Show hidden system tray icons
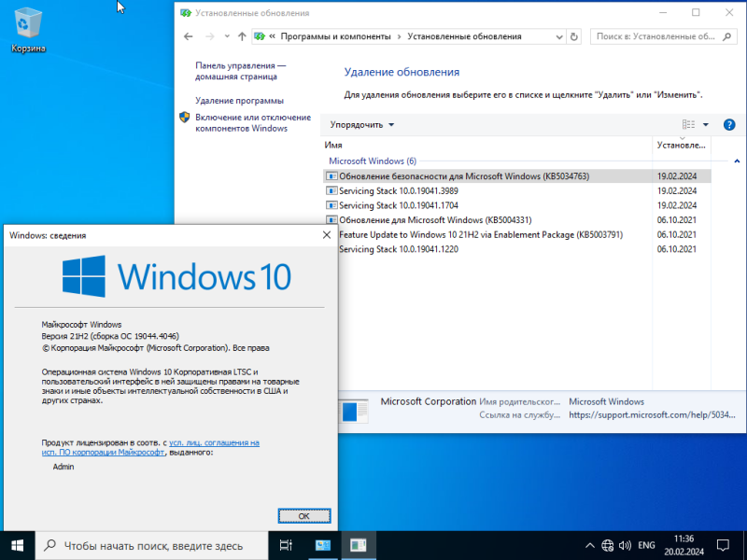The image size is (747, 560). point(590,546)
